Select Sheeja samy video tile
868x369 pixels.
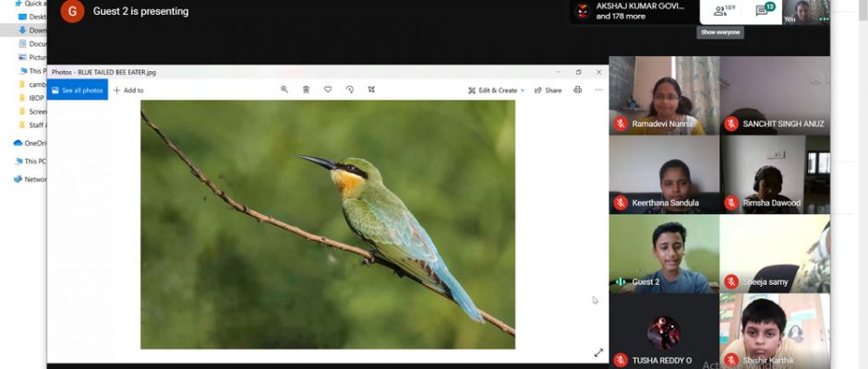pos(775,254)
